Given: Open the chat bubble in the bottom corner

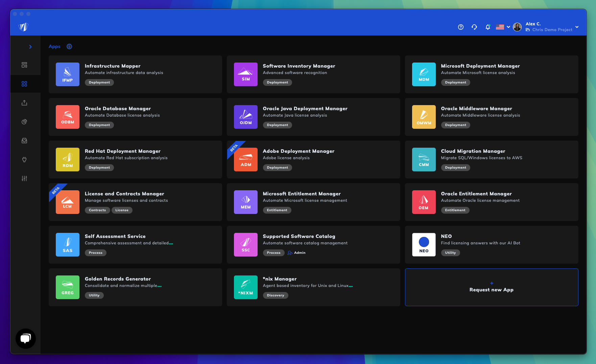Looking at the screenshot, I should tap(26, 339).
